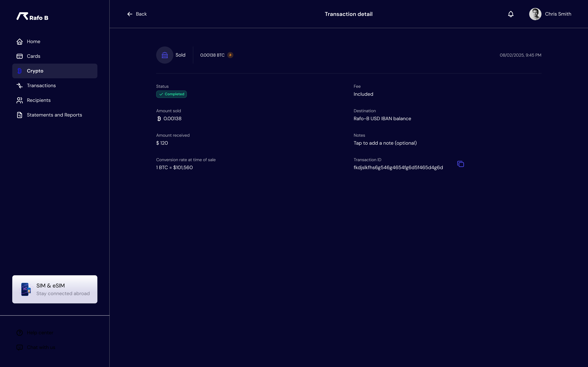Open Statements and Reports document icon

click(x=20, y=115)
